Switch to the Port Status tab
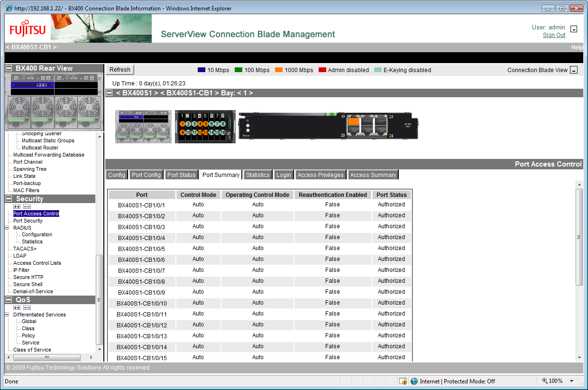The height and width of the screenshot is (390, 588). pos(182,175)
